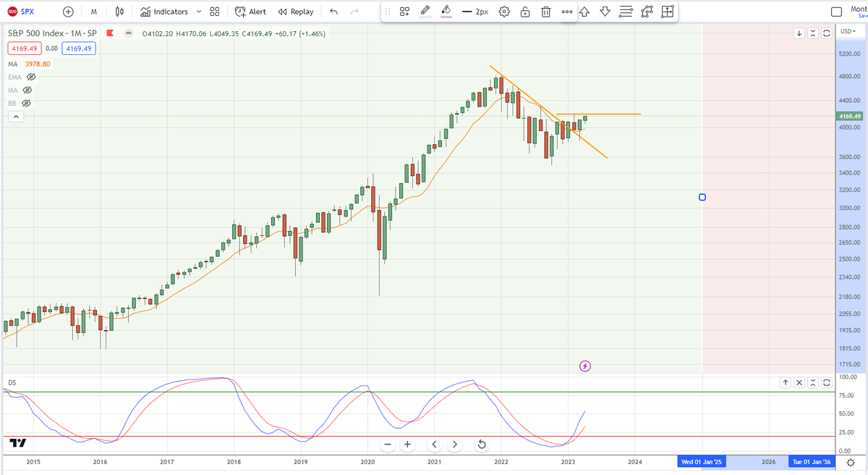868x475 pixels.
Task: Open chart settings gear at bottom right
Action: (x=852, y=461)
